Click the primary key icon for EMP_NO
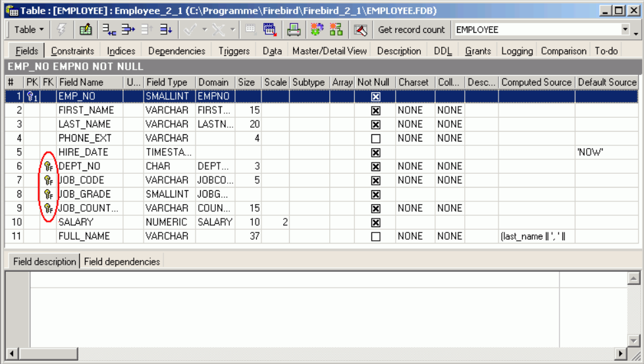Viewport: 644px width, 364px height. pyautogui.click(x=32, y=97)
